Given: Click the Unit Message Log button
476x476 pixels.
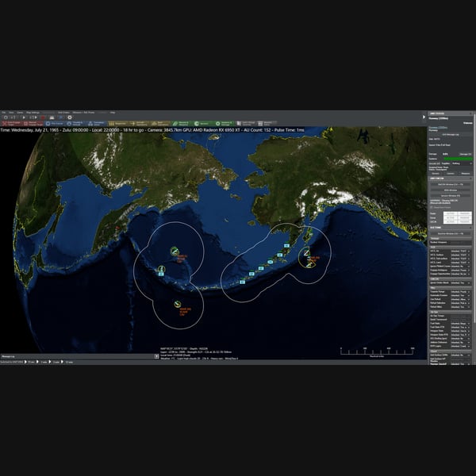Looking at the screenshot, I should (x=450, y=135).
